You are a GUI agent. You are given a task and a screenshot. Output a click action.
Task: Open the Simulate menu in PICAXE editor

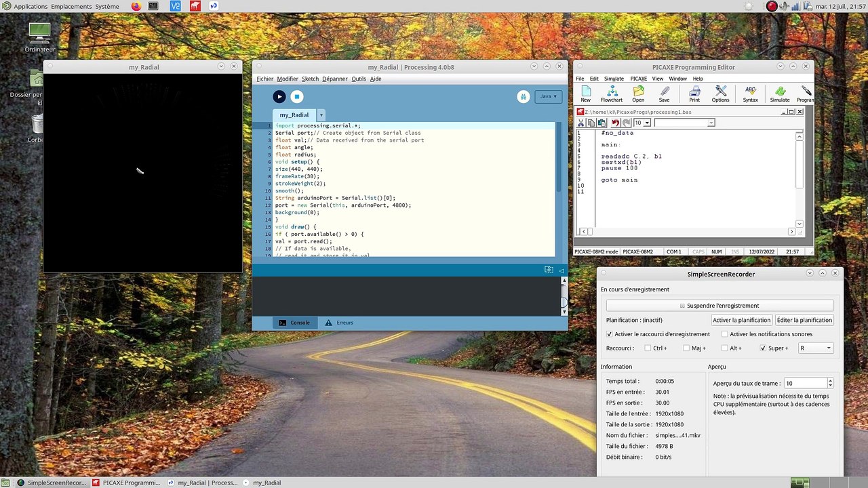tap(614, 79)
